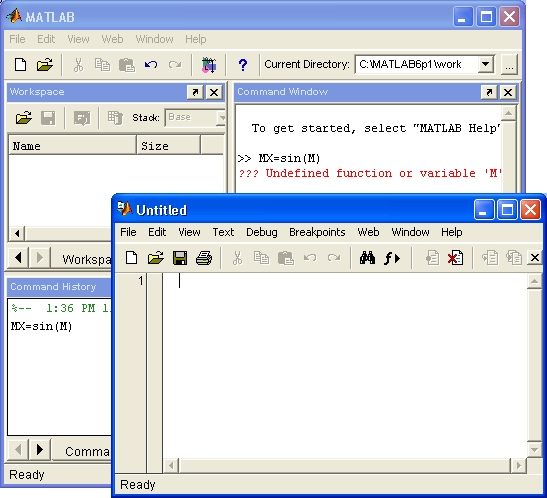Open Window menu in Untitled editor
547x498 pixels.
tap(410, 232)
